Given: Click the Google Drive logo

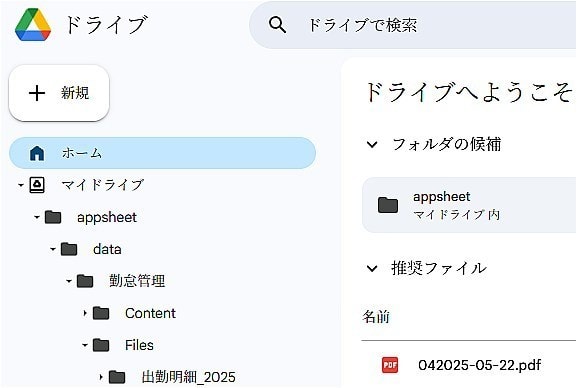Looking at the screenshot, I should point(33,25).
